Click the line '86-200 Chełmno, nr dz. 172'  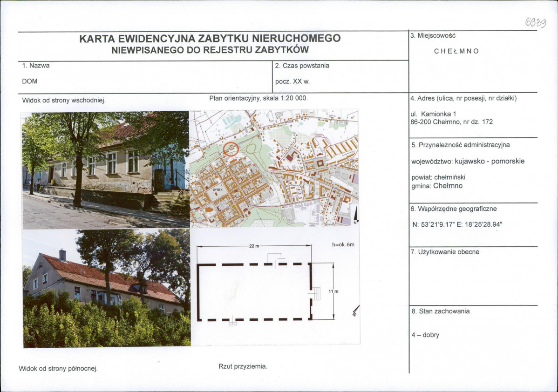(x=452, y=122)
